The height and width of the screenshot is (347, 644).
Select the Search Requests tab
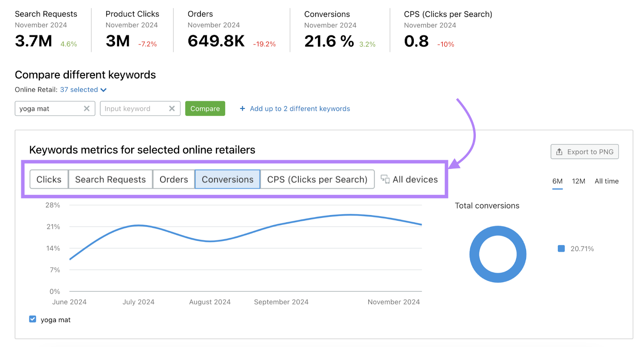(110, 179)
